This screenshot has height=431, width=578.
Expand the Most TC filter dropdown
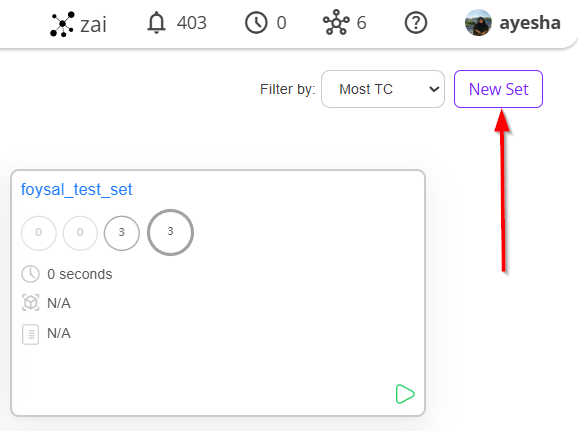pyautogui.click(x=383, y=89)
